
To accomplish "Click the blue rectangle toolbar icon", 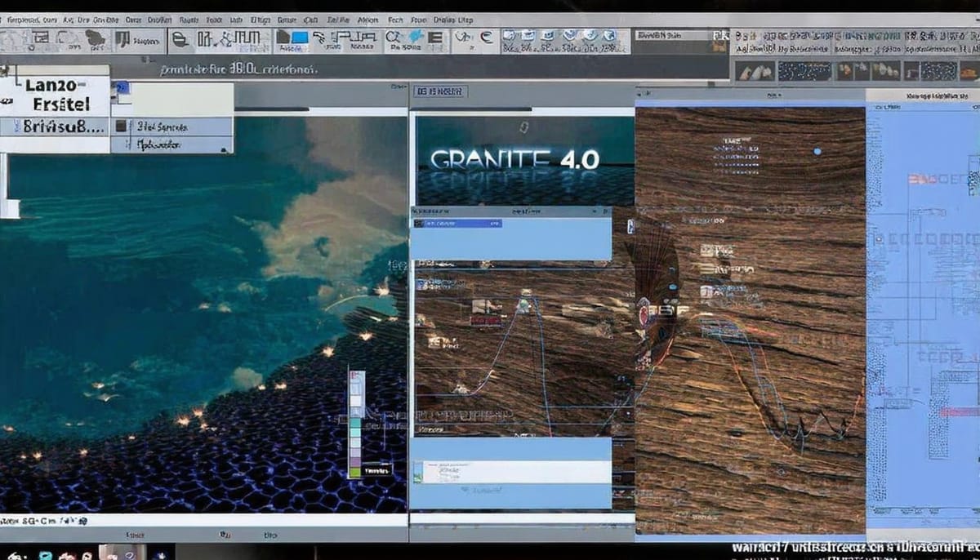I will (300, 38).
